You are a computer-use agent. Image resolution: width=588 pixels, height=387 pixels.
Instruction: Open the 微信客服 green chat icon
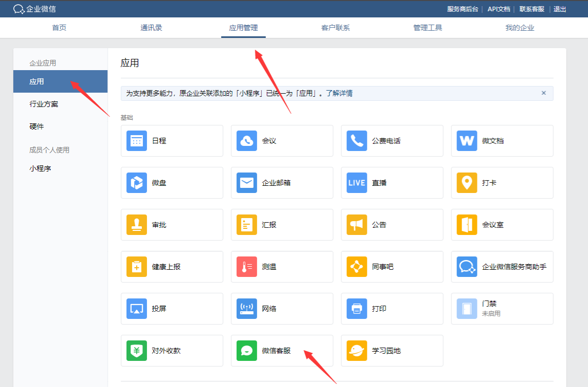(247, 351)
